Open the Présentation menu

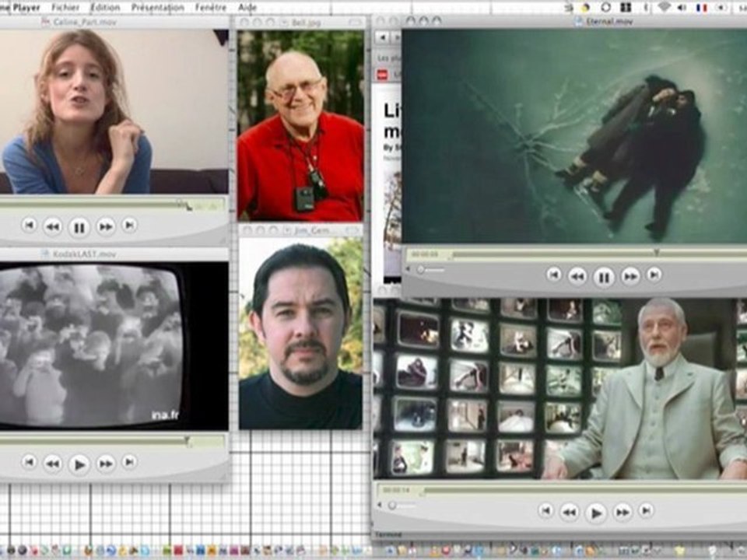157,7
